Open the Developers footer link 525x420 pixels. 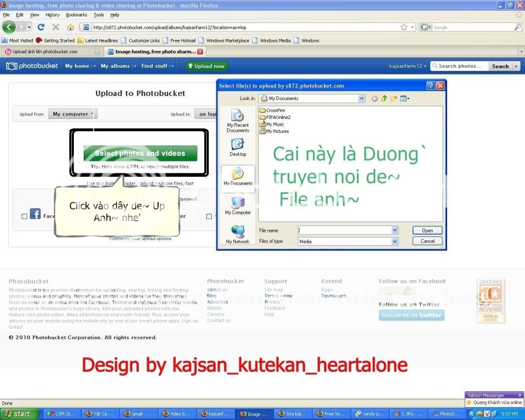coord(334,296)
